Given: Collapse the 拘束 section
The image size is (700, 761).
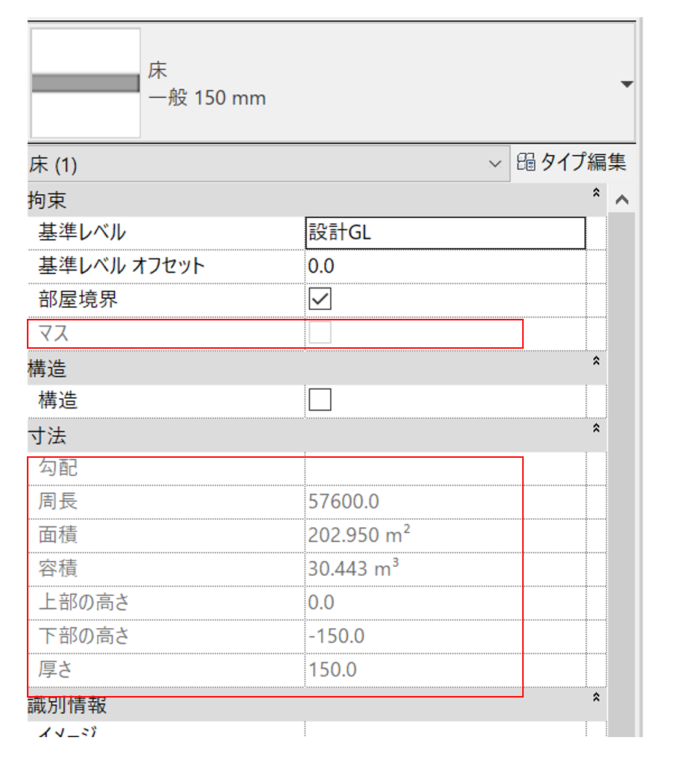Looking at the screenshot, I should (595, 193).
